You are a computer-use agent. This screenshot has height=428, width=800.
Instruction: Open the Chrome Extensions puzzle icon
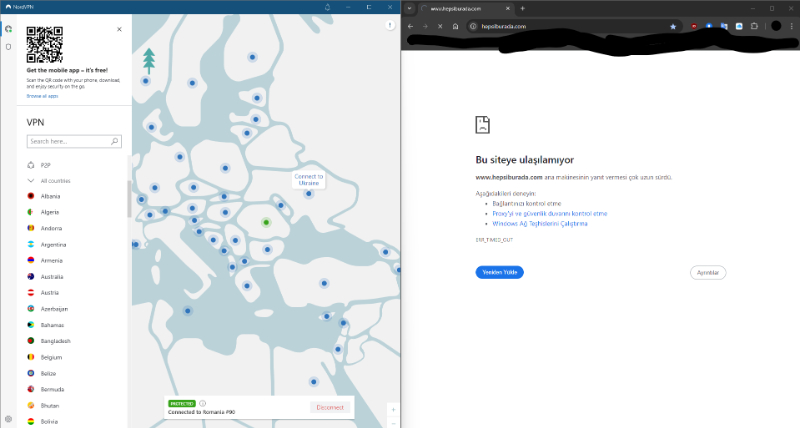(x=754, y=26)
